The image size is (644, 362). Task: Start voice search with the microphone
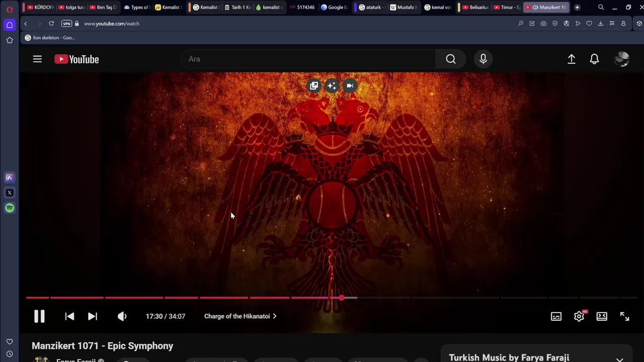(x=483, y=59)
